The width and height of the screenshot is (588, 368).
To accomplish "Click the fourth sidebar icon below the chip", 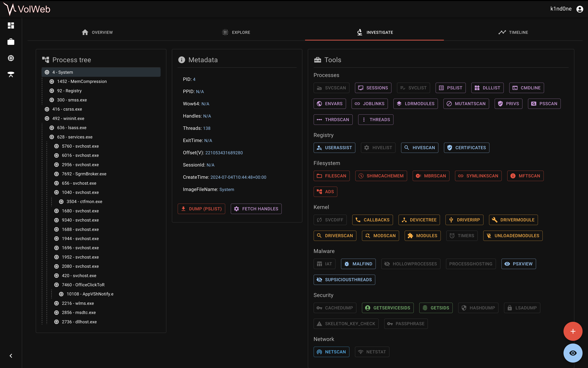I will click(11, 74).
